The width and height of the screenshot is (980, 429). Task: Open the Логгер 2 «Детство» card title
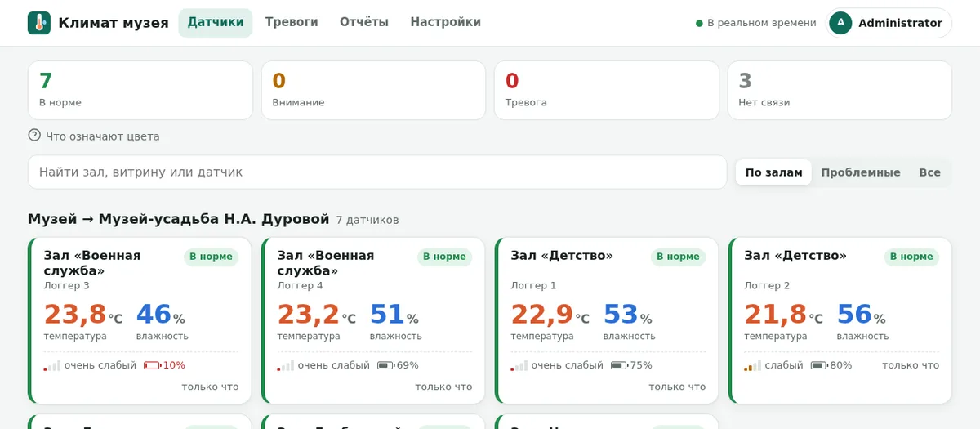(795, 256)
